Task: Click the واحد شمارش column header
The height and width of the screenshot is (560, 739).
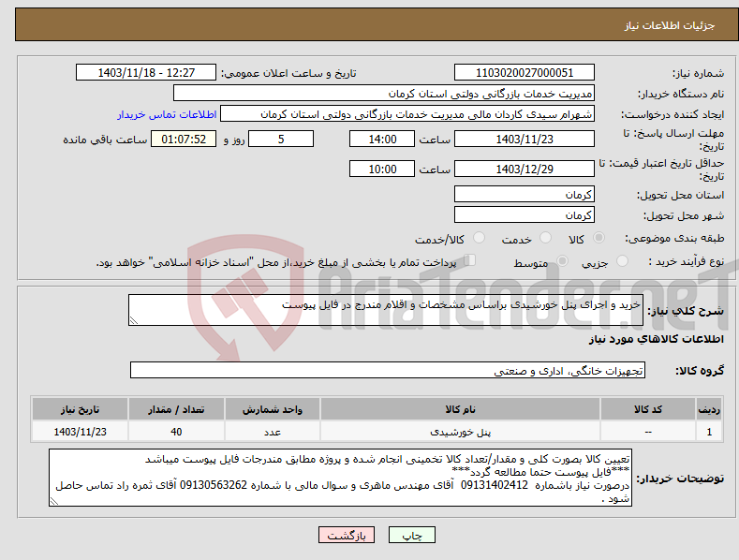Action: point(273,409)
